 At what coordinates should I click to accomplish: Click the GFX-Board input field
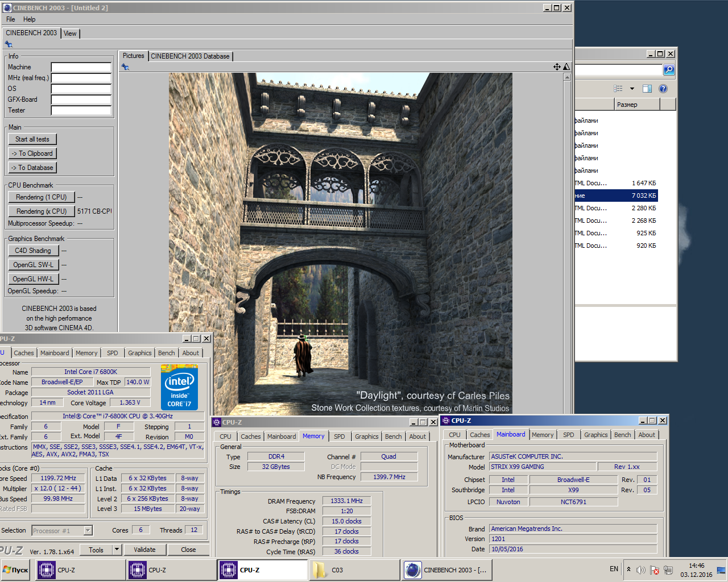pyautogui.click(x=81, y=99)
